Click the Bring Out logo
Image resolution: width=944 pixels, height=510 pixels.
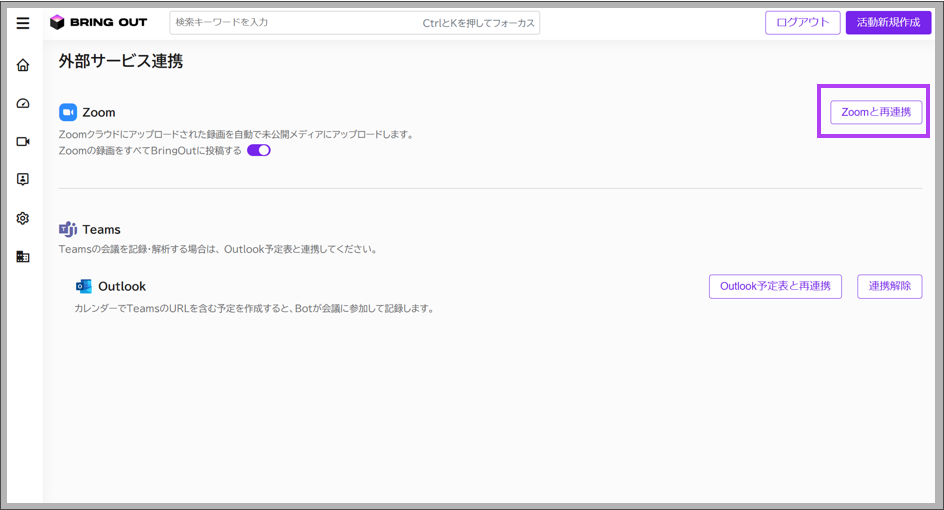99,22
